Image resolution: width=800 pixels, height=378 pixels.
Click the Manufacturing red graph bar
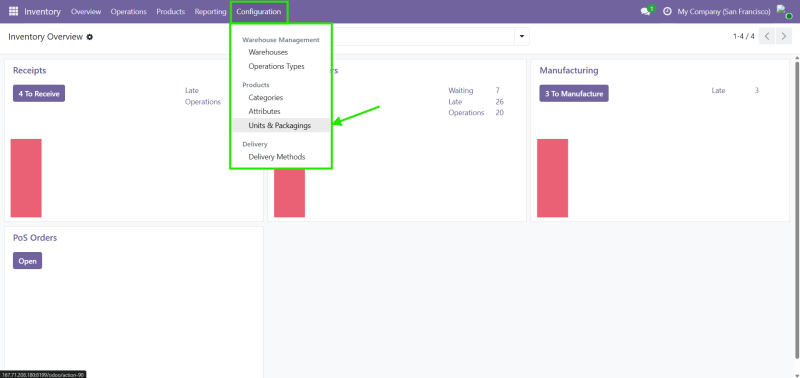tap(553, 178)
